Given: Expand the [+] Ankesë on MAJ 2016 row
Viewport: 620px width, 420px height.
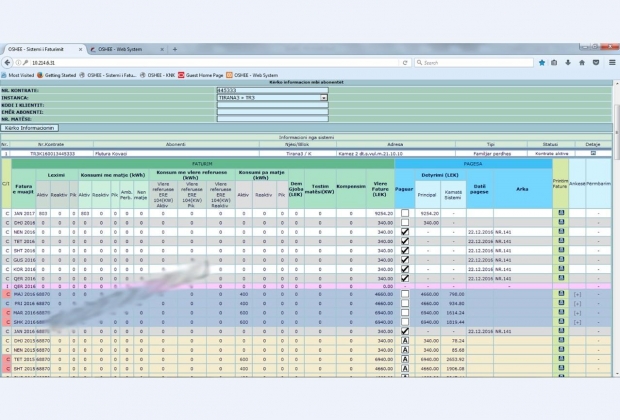Looking at the screenshot, I should click(577, 295).
